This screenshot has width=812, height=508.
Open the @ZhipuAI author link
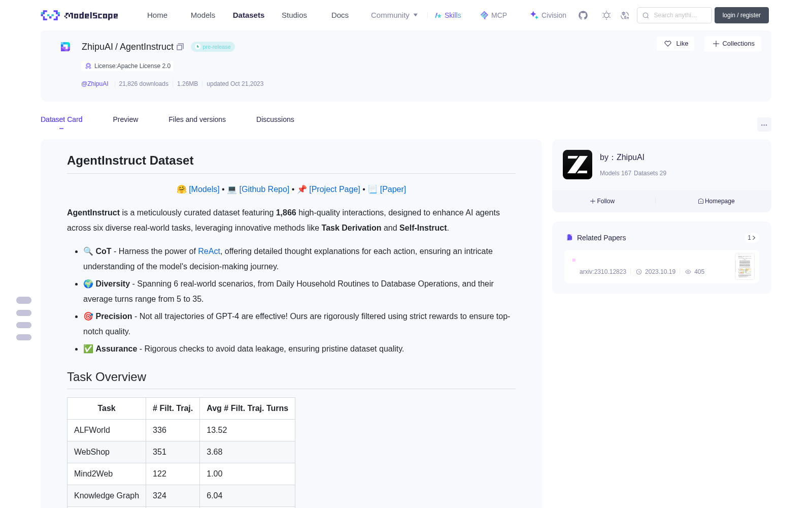coord(95,84)
